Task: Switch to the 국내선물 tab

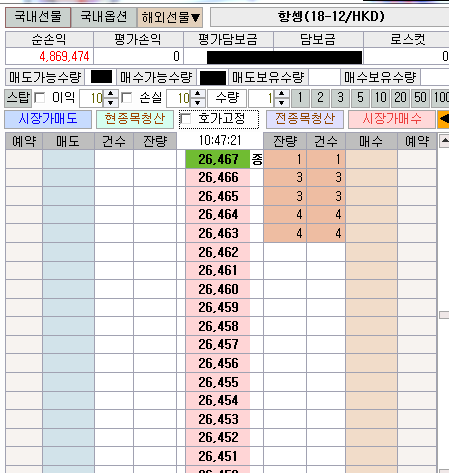Action: [x=38, y=17]
